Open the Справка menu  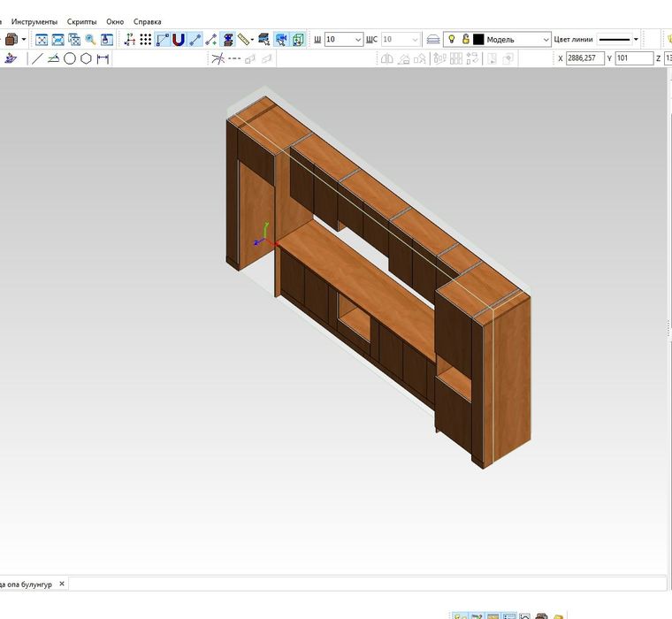coord(148,21)
